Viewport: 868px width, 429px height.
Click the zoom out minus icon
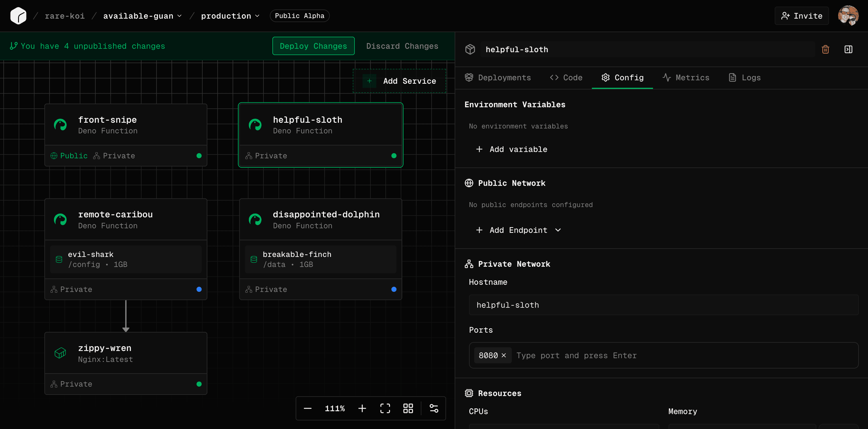307,408
